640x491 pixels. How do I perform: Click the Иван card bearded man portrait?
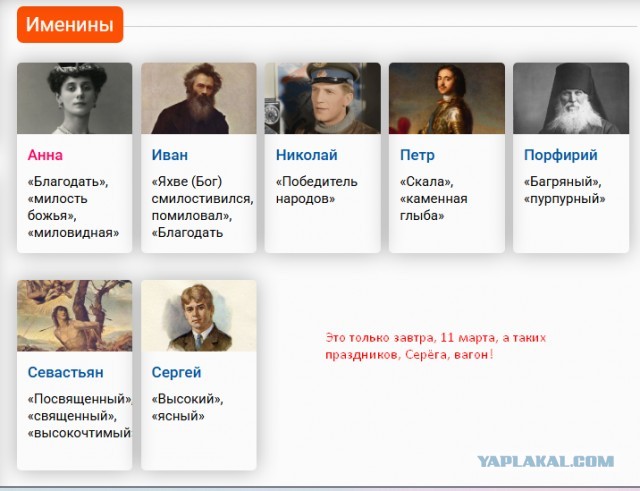pyautogui.click(x=199, y=98)
